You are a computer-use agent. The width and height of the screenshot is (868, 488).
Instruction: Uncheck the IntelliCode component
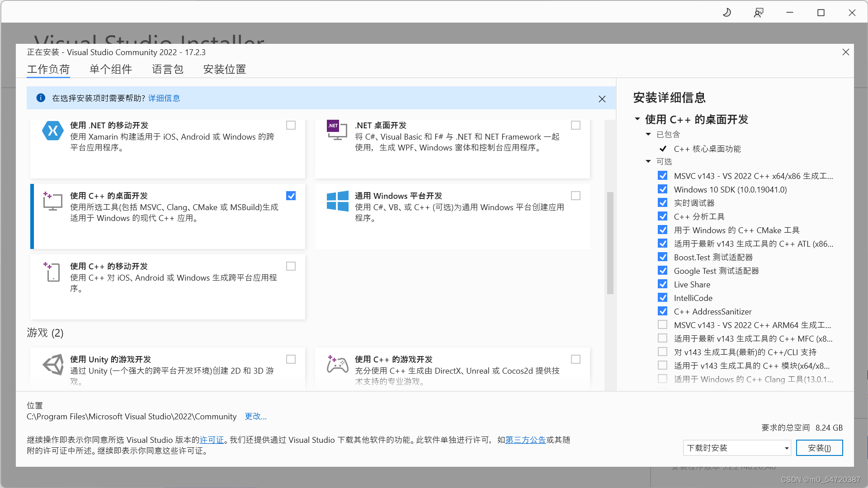[662, 298]
